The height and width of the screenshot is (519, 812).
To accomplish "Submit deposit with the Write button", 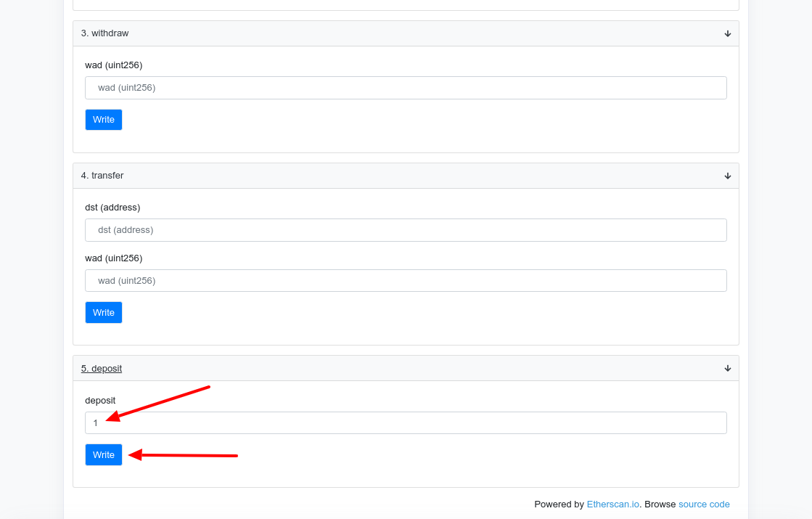I will (104, 454).
